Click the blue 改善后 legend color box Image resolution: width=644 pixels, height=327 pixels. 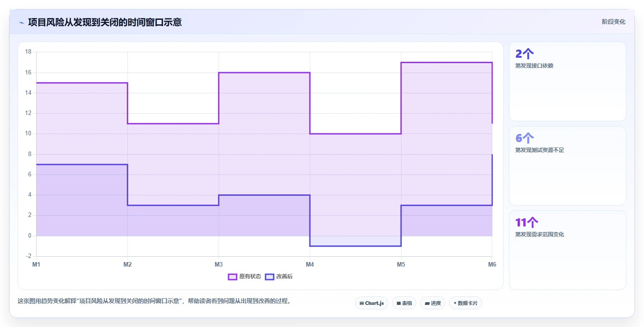(269, 276)
